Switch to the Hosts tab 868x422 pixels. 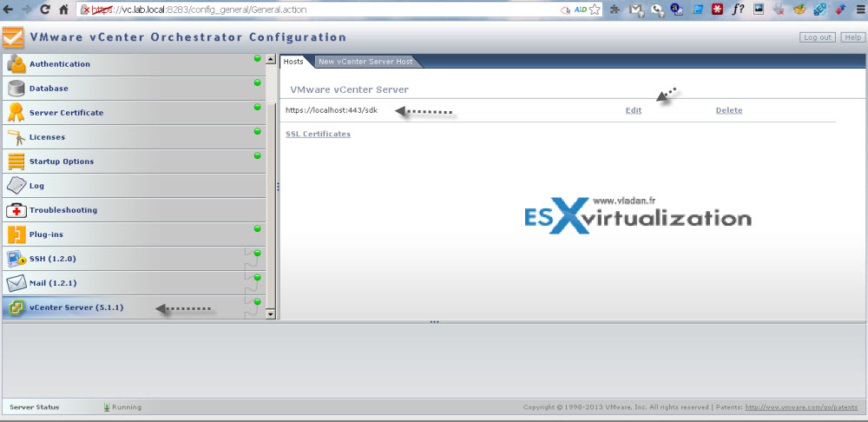[293, 62]
